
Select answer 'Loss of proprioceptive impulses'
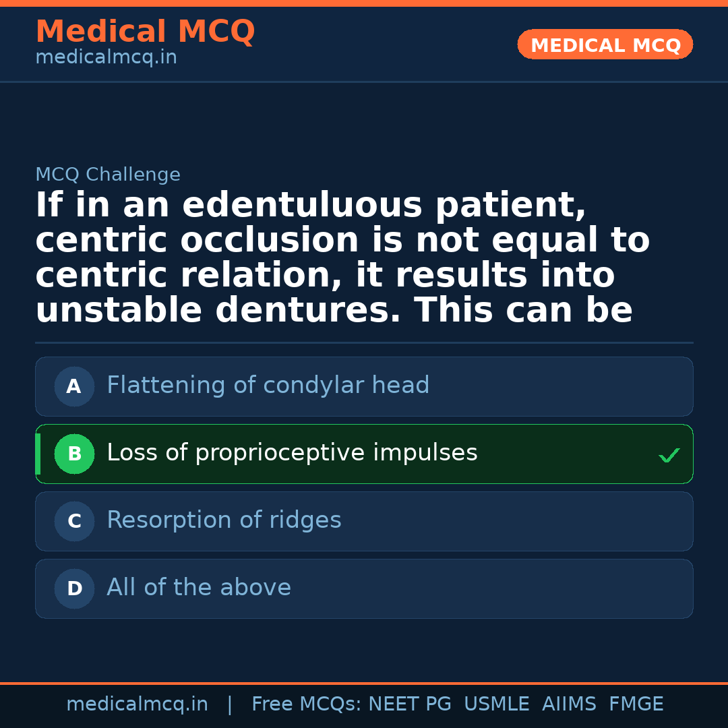tap(292, 453)
